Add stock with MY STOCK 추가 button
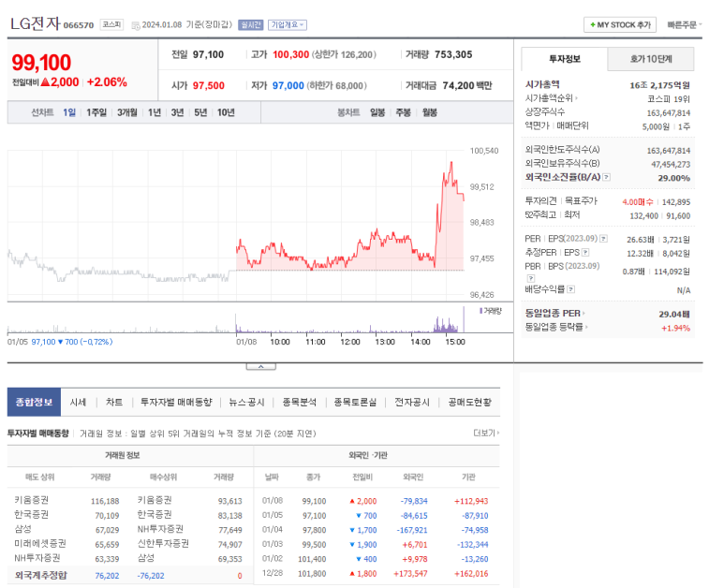 coord(620,25)
